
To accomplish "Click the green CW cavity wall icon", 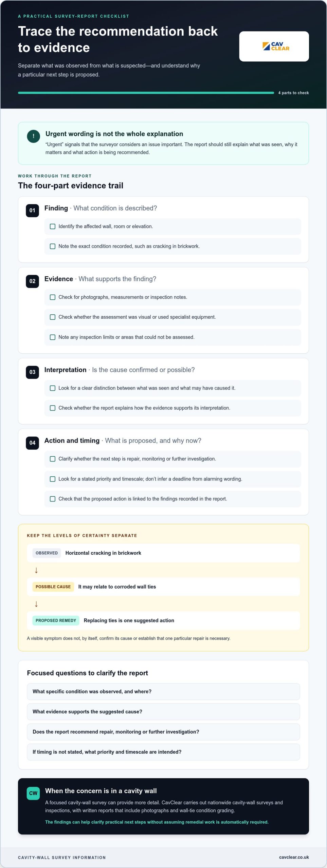I will 33,793.
